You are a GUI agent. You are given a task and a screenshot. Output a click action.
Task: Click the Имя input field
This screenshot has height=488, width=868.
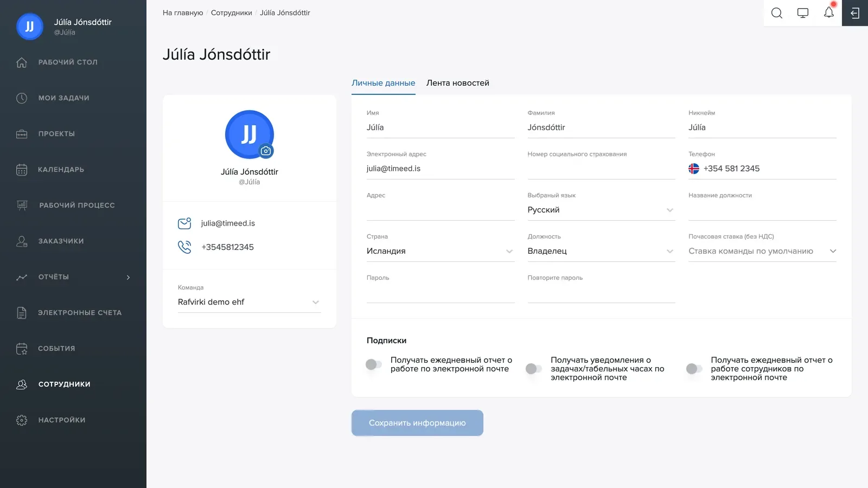pyautogui.click(x=441, y=127)
